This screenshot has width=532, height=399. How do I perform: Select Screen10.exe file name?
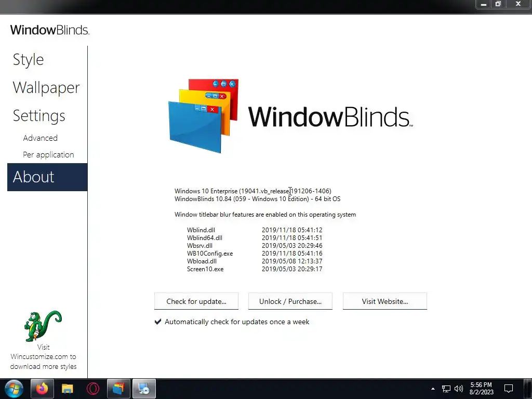(x=205, y=269)
